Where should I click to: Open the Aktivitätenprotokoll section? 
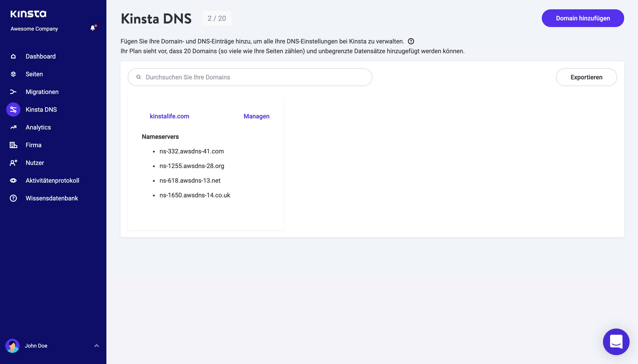(53, 180)
